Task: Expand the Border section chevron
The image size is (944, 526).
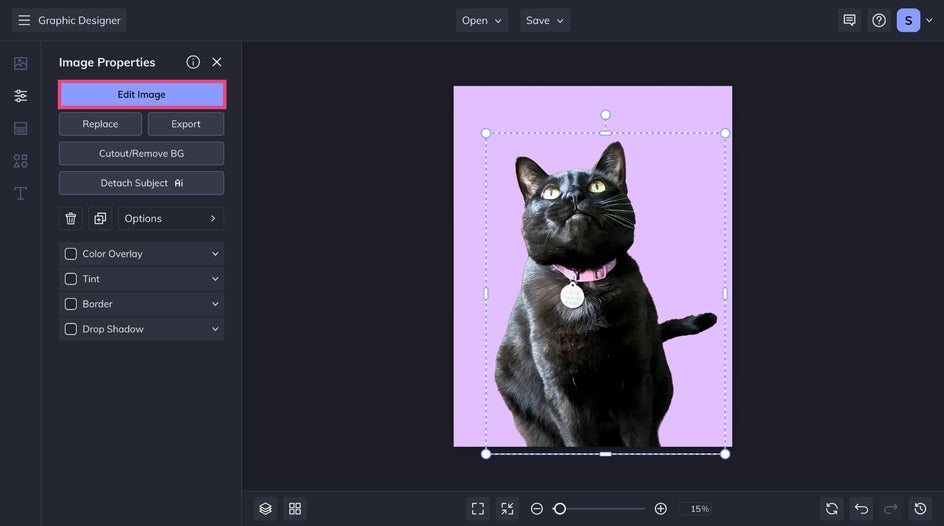Action: [x=215, y=304]
